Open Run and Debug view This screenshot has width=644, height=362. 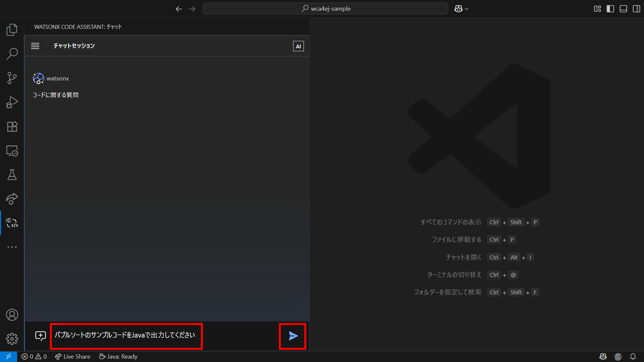pos(12,102)
